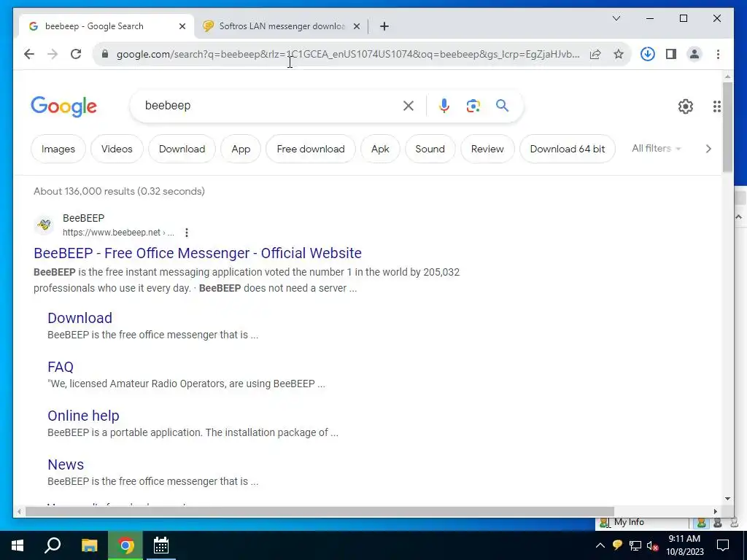Select the Apk filter chip
This screenshot has width=747, height=560.
click(380, 149)
